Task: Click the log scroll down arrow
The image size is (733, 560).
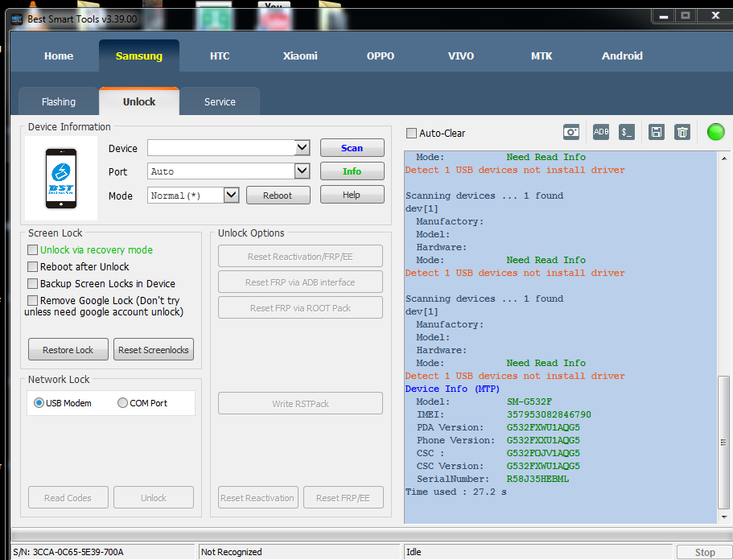Action: pyautogui.click(x=723, y=517)
